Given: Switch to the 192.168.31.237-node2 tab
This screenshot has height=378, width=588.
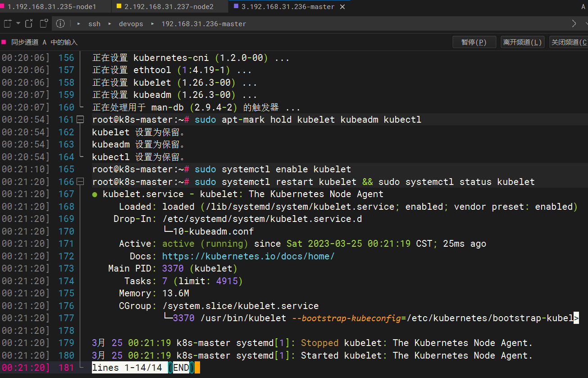Looking at the screenshot, I should [169, 7].
